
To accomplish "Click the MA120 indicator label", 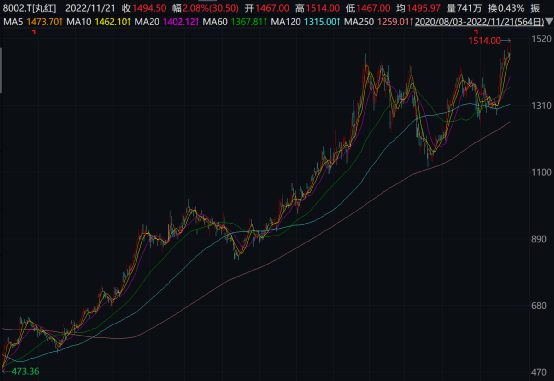I will [285, 22].
